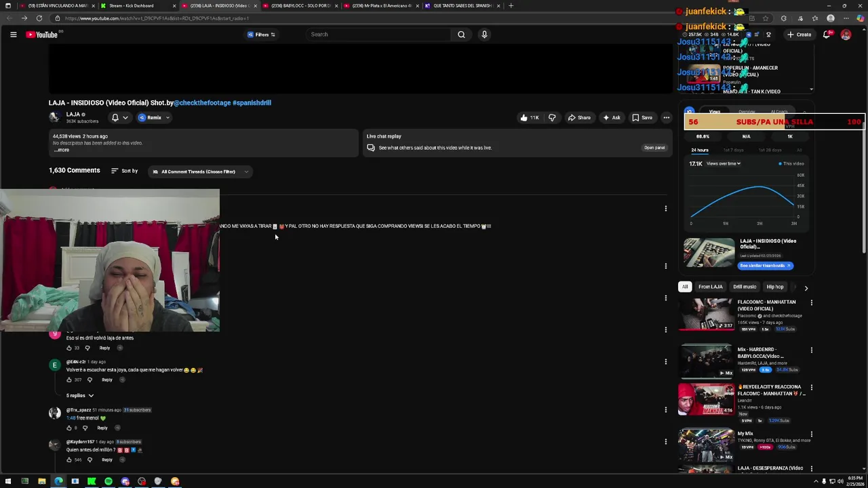This screenshot has height=488, width=868.
Task: Switch to BABYLOCC - SOLO POR browser tab
Action: coord(298,5)
